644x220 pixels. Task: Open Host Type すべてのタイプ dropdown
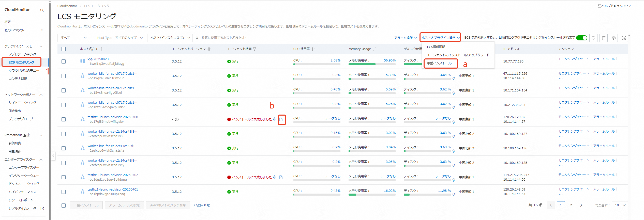tap(118, 38)
